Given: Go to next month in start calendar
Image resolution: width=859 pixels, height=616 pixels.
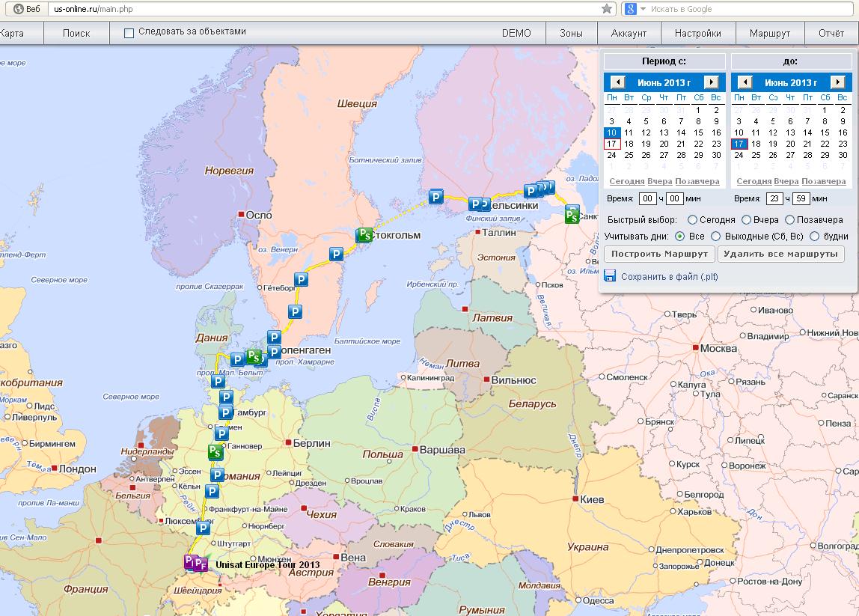Looking at the screenshot, I should click(x=711, y=82).
